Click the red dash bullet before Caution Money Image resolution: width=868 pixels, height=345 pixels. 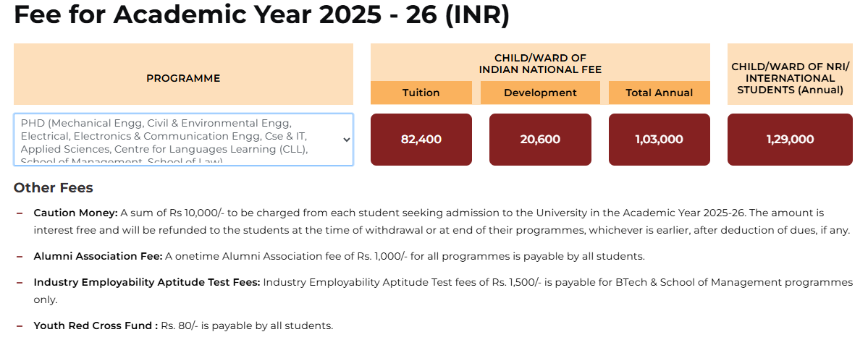click(x=20, y=213)
